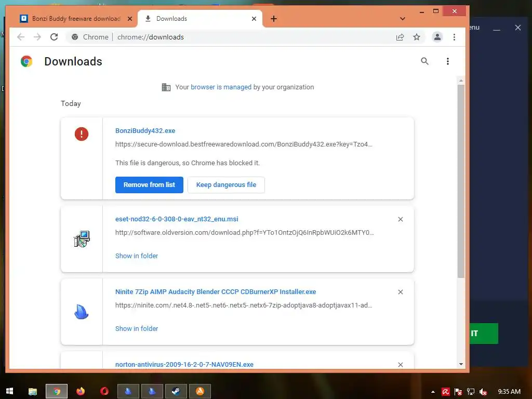
Task: Click the security flag tray icon
Action: (458, 392)
